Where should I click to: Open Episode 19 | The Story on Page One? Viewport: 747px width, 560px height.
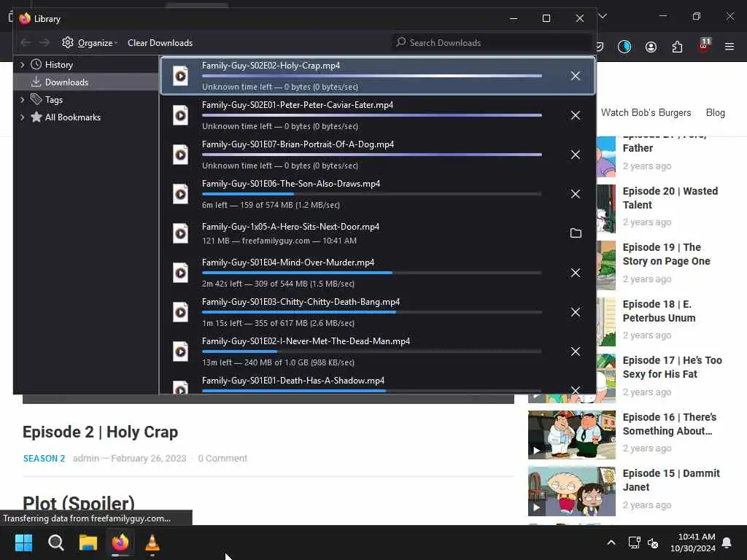click(666, 254)
